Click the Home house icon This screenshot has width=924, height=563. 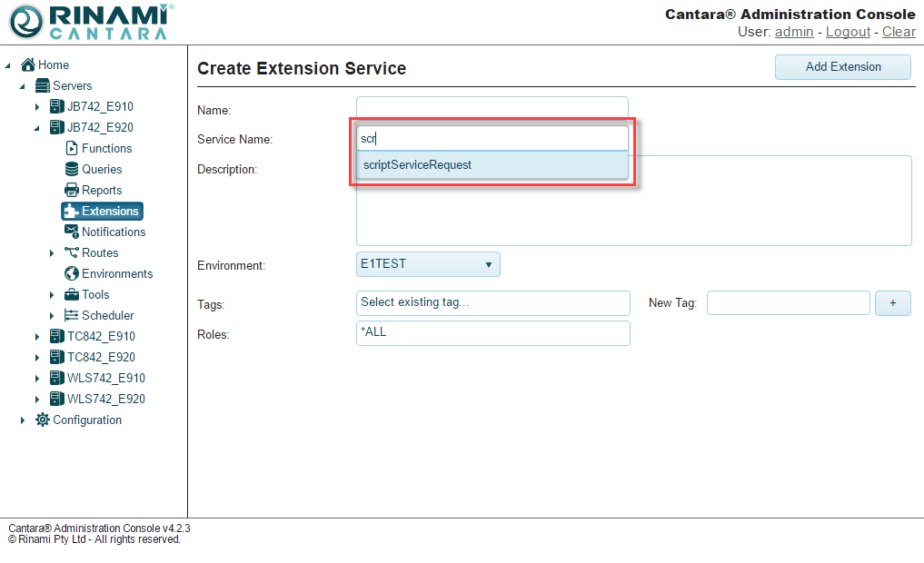tap(28, 64)
